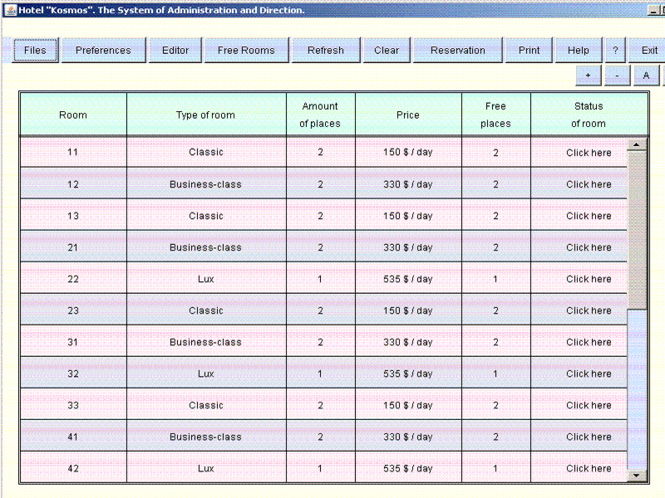
Task: Select room number 13 cell
Action: 73,216
